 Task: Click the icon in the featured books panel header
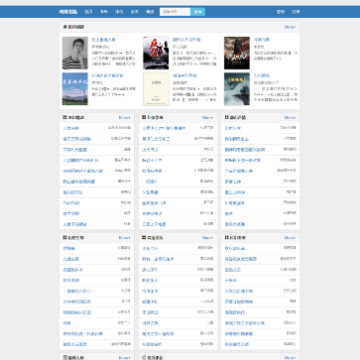tap(65, 27)
